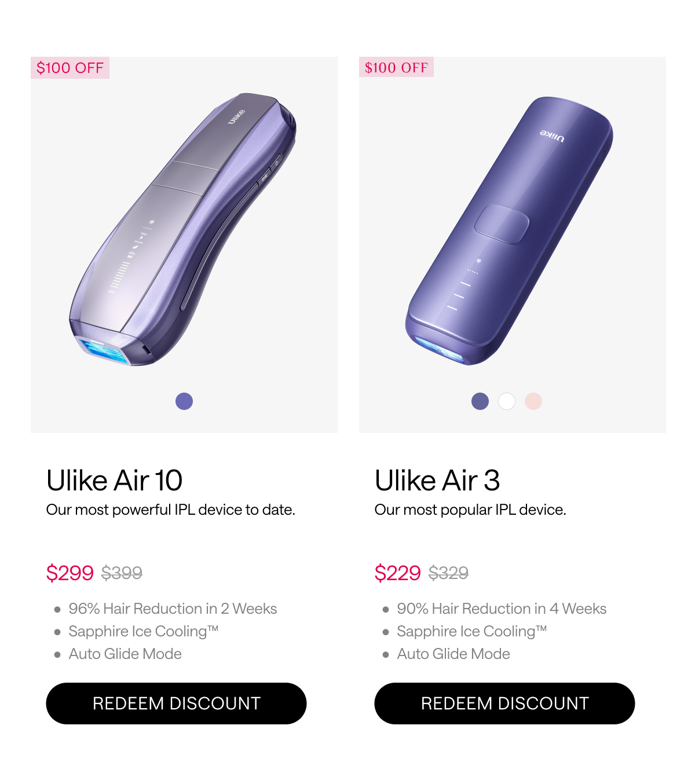Pick the pink color swatch for Air 3
The image size is (695, 784).
(x=533, y=401)
